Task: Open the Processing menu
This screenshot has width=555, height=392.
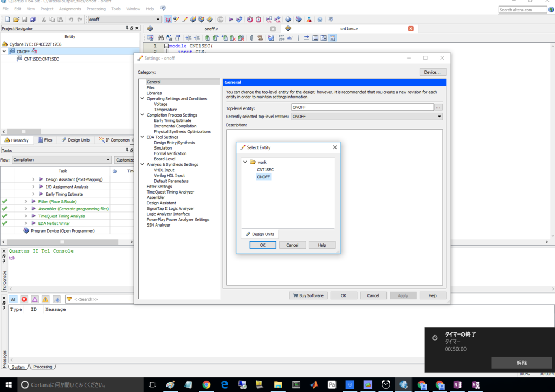Action: pos(96,9)
